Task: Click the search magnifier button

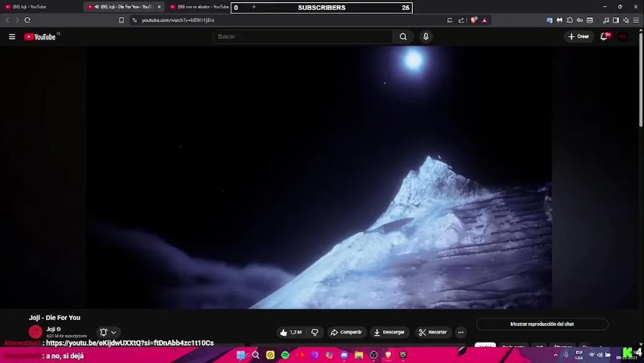Action: coord(403,37)
